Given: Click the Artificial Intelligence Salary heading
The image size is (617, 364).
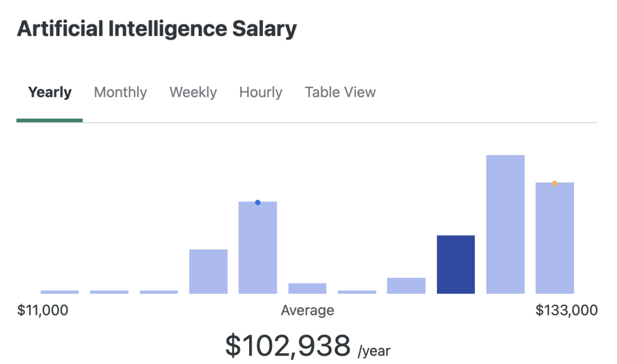Looking at the screenshot, I should pyautogui.click(x=157, y=29).
